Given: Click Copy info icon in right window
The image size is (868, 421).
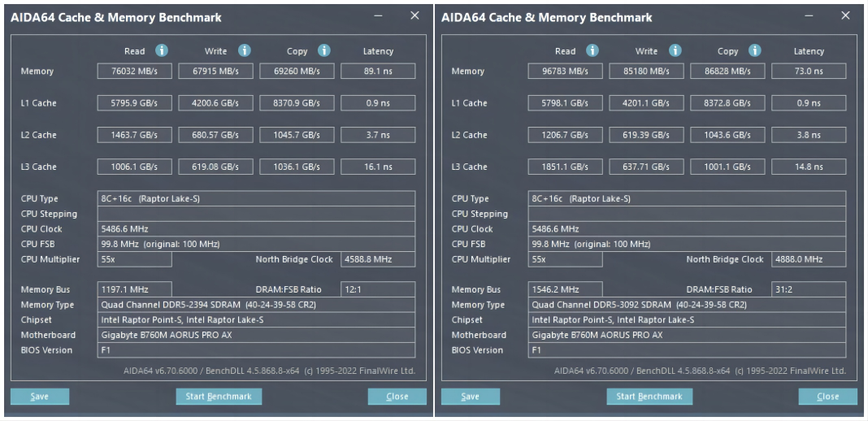Looking at the screenshot, I should [x=755, y=51].
